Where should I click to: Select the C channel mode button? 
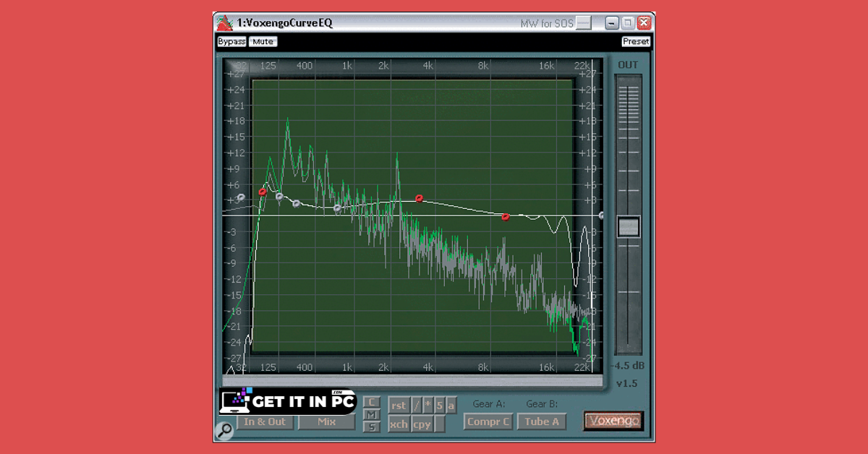(372, 402)
